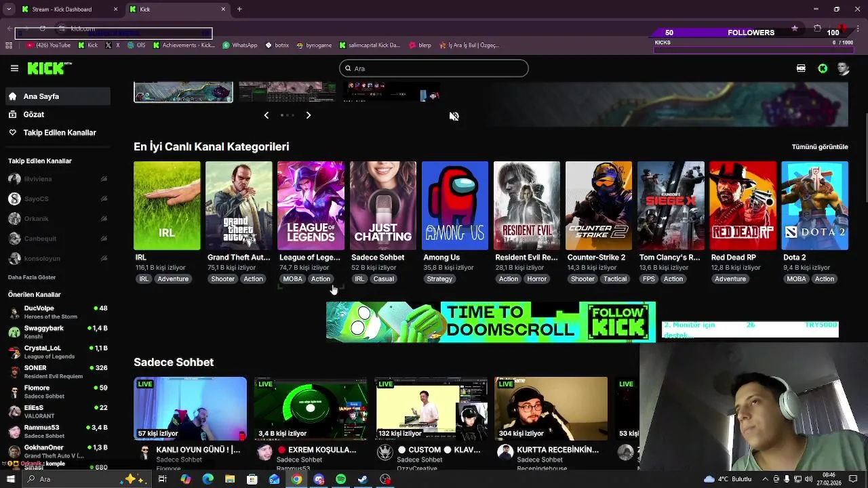Click Tümünü görüntüle link

click(820, 146)
